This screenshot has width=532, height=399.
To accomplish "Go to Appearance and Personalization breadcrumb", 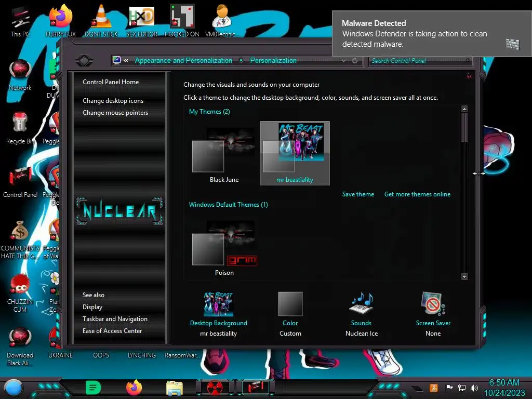I will coord(183,61).
